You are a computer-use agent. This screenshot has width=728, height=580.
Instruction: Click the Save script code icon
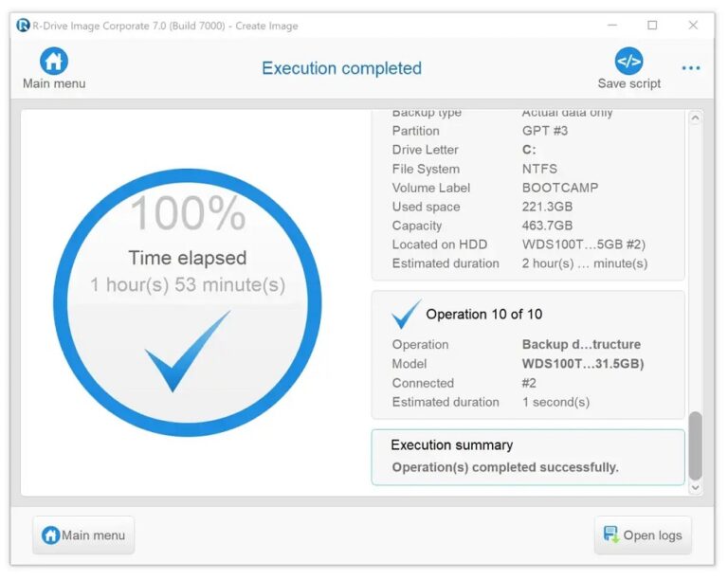[628, 61]
